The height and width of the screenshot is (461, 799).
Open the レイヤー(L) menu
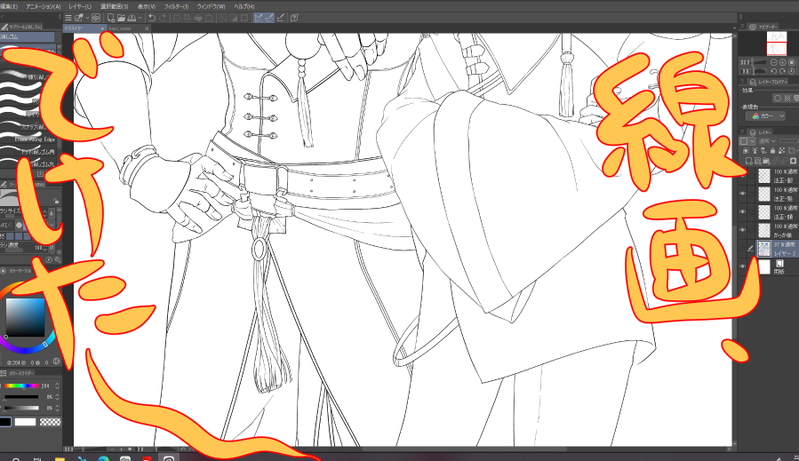(x=80, y=7)
